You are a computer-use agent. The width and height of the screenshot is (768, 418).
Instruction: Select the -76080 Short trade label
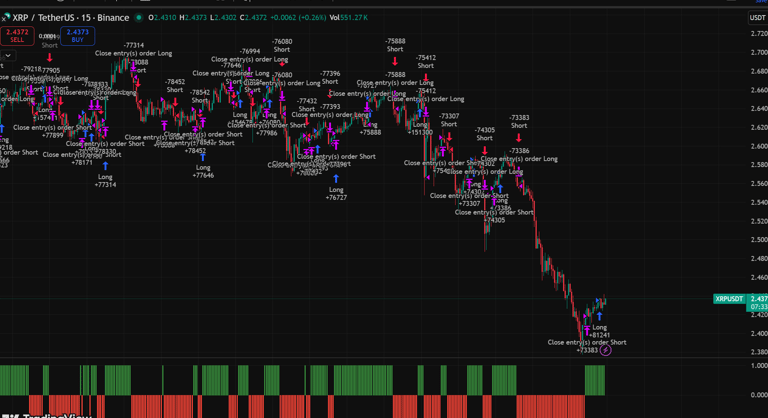coord(282,46)
